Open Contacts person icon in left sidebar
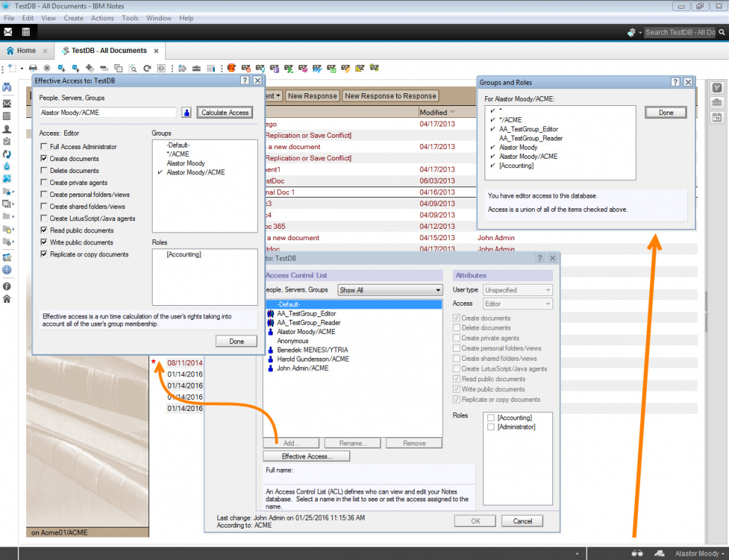The width and height of the screenshot is (729, 560). [x=7, y=129]
